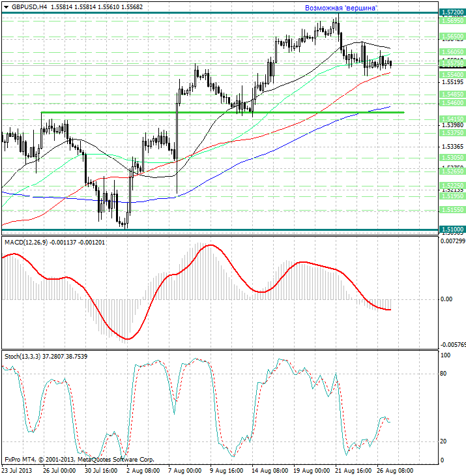Click the 1.55400 price level label
Image resolution: width=466 pixels, height=476 pixels.
coord(452,75)
